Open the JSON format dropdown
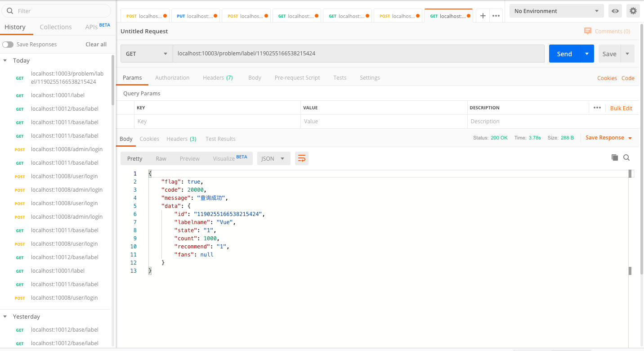 (273, 158)
